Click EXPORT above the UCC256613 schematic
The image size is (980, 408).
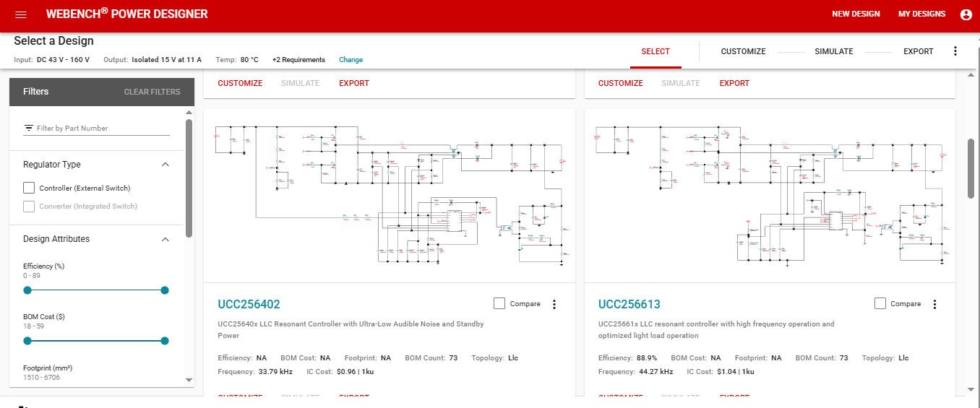click(734, 83)
